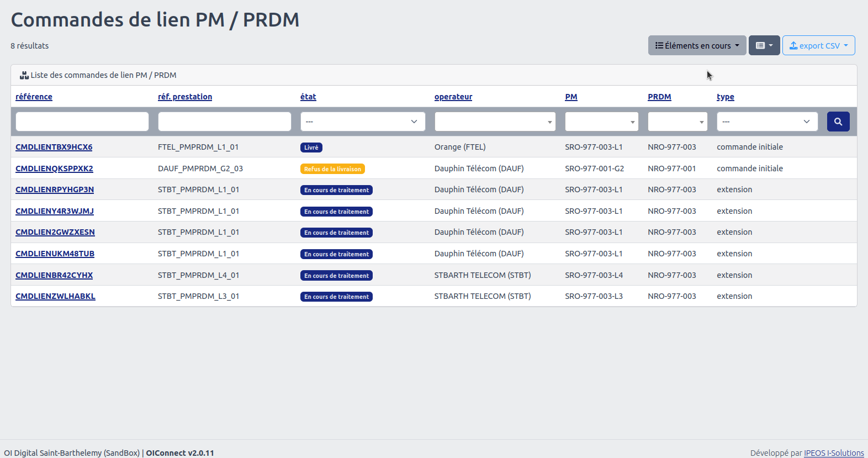Viewport: 868px width, 458px height.
Task: Sort by the référence column header
Action: click(34, 97)
